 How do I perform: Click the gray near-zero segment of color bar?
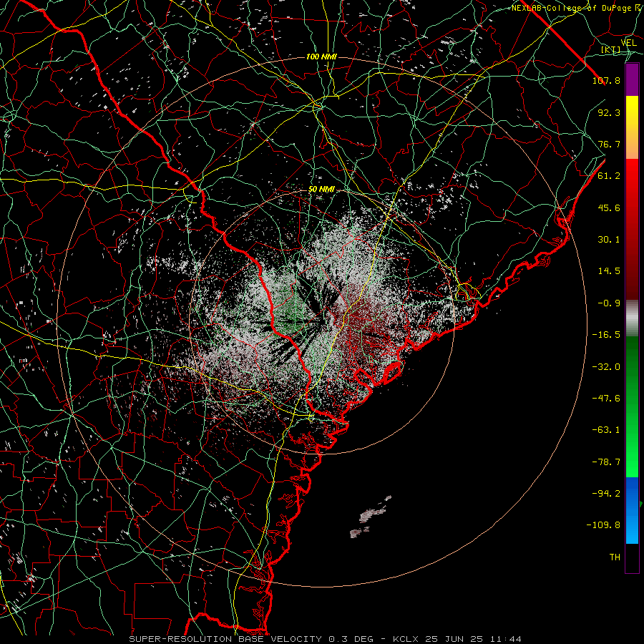point(632,318)
